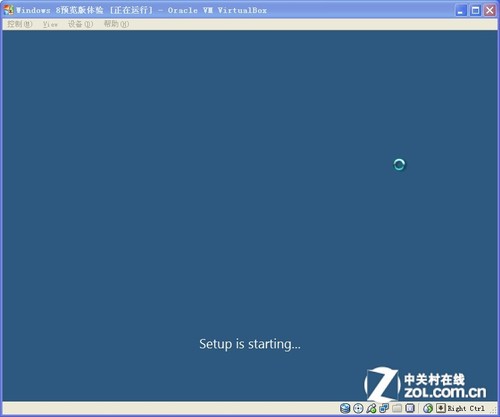Open the 设备 (Devices) menu

point(80,24)
